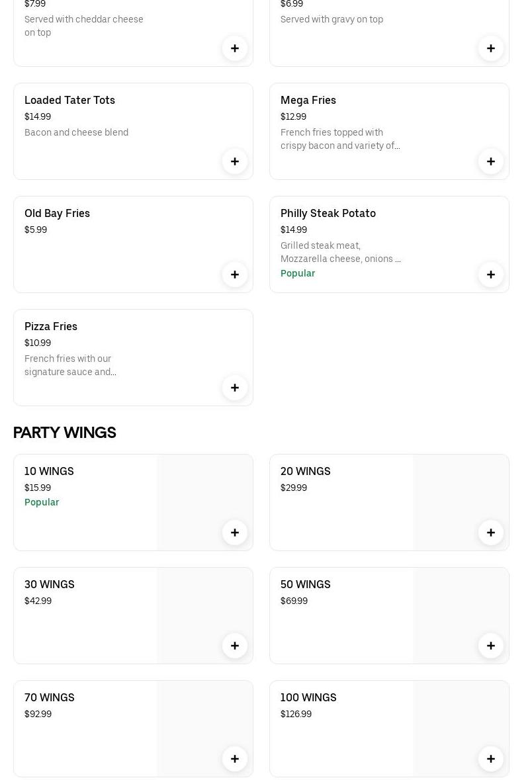Add 100 WINGS to cart
Image resolution: width=532 pixels, height=780 pixels.
click(x=490, y=759)
